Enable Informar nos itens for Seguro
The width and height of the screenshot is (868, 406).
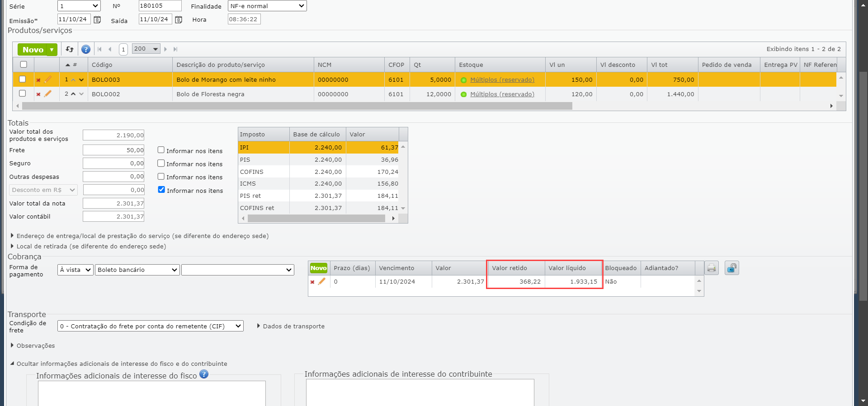pyautogui.click(x=161, y=163)
